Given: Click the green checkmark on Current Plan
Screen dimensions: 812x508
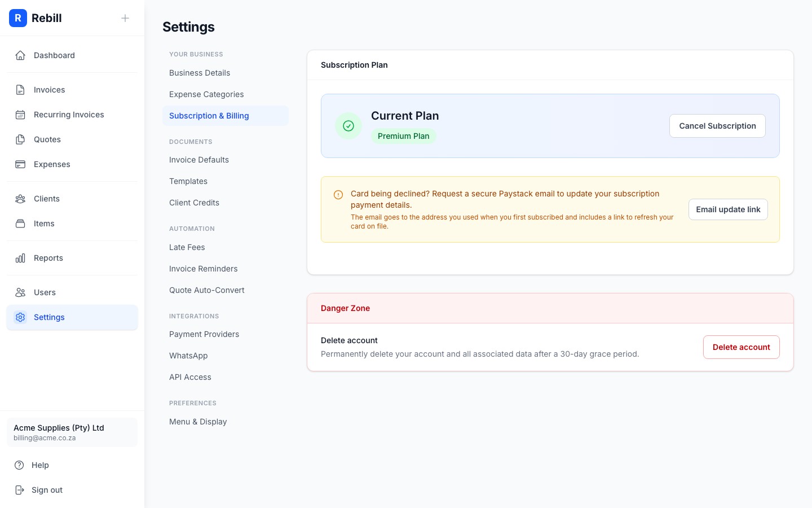Looking at the screenshot, I should coord(348,126).
